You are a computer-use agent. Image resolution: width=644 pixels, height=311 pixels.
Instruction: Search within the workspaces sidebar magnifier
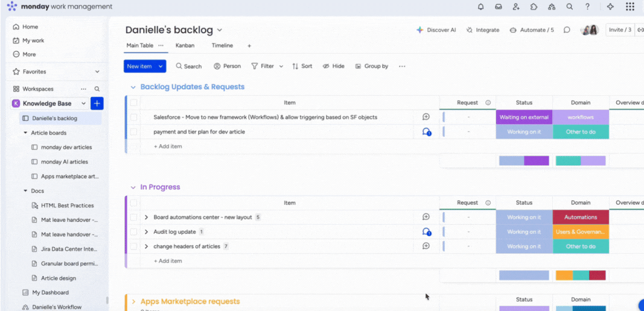point(97,89)
